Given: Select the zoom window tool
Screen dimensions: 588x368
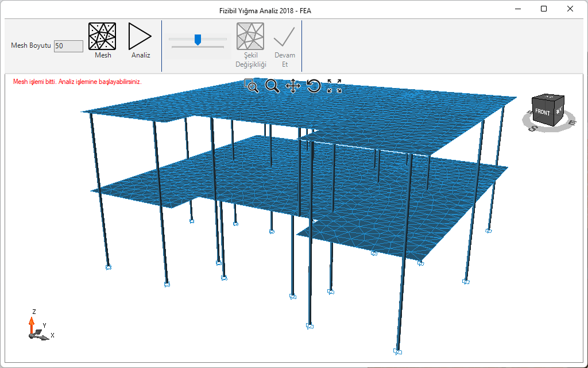Looking at the screenshot, I should tap(252, 86).
